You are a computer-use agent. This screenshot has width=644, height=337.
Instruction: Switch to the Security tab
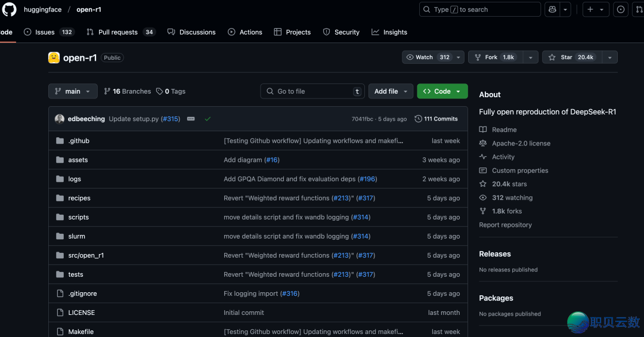(x=341, y=32)
